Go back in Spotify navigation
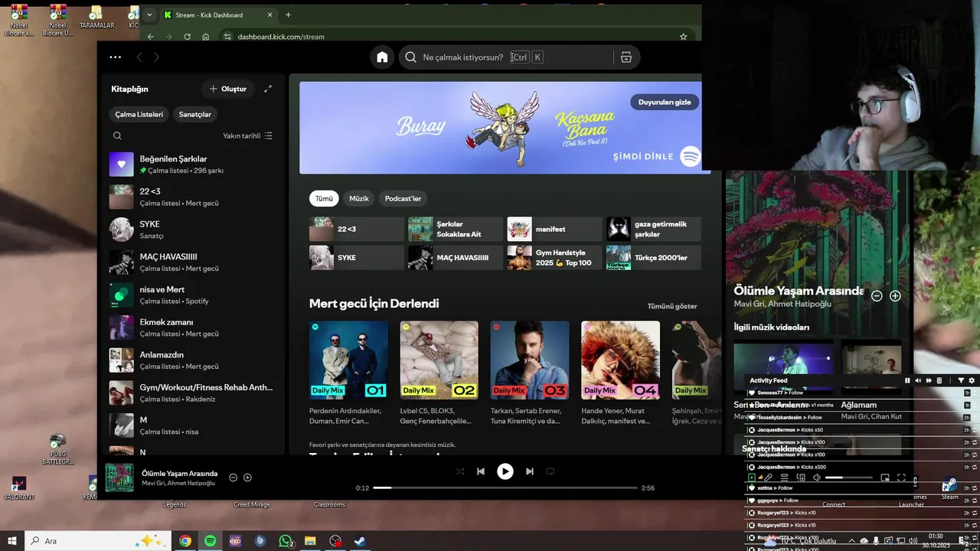This screenshot has width=980, height=551. (139, 57)
